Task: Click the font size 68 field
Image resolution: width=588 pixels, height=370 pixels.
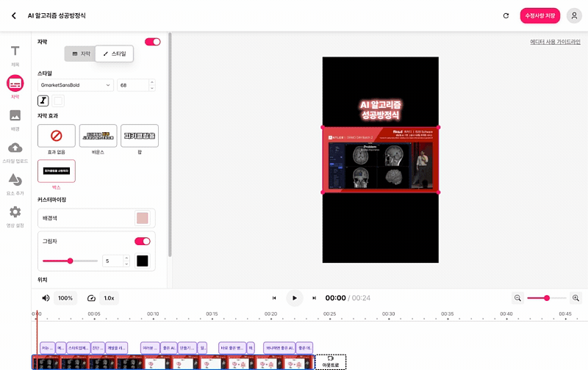Action: [x=133, y=85]
